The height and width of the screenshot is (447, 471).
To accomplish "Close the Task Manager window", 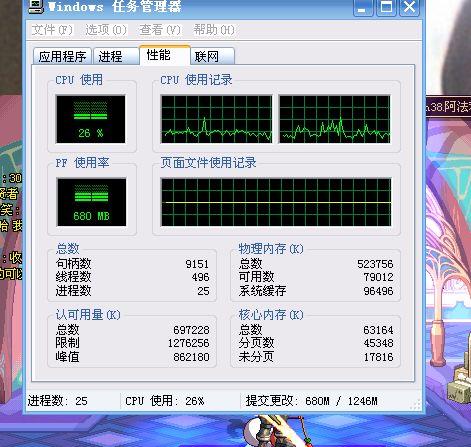I will tap(409, 7).
